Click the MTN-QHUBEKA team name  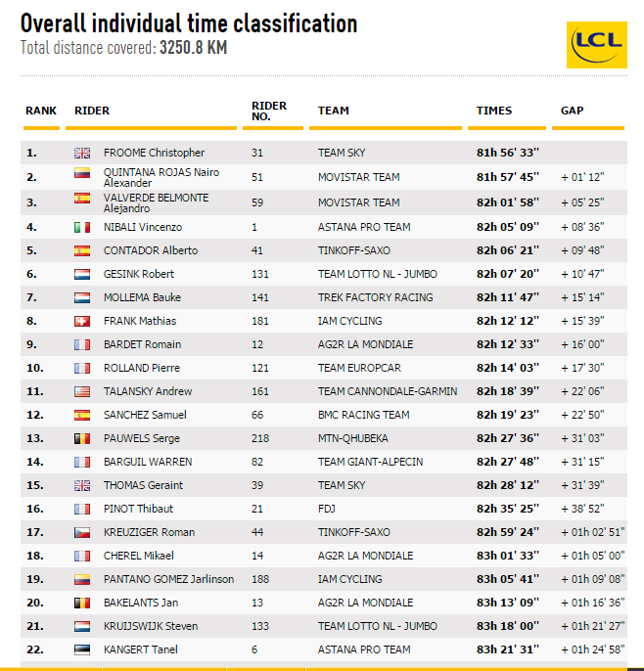pyautogui.click(x=353, y=438)
